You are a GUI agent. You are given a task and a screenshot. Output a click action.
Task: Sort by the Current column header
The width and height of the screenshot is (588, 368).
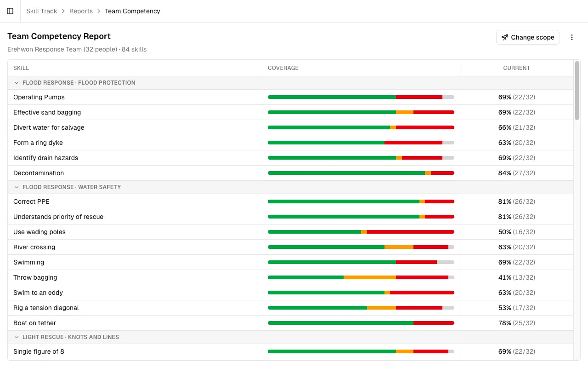click(516, 68)
